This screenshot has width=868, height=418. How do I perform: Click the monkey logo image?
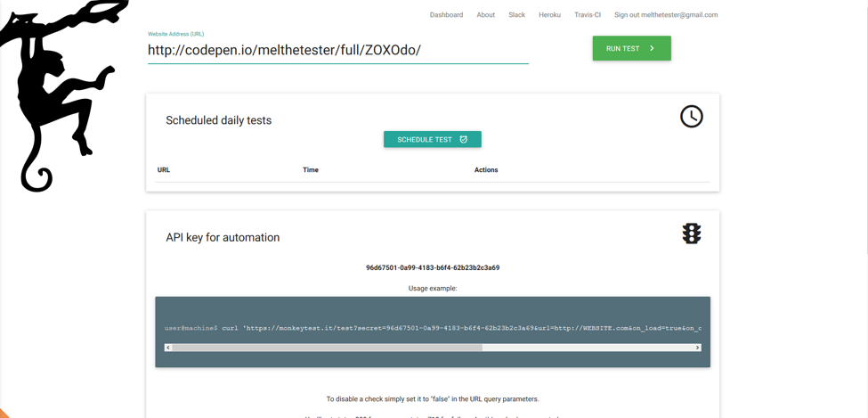click(64, 95)
